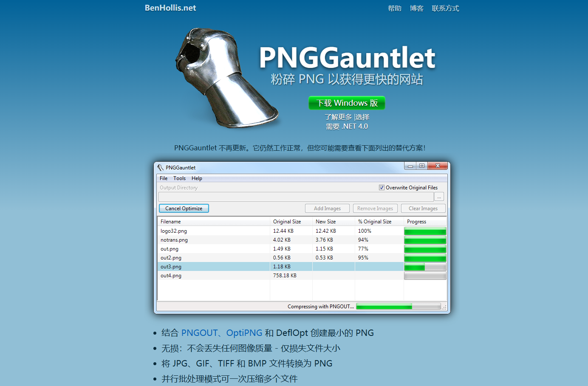The image size is (588, 386).
Task: Click the Cancel Optimize button
Action: pyautogui.click(x=184, y=208)
